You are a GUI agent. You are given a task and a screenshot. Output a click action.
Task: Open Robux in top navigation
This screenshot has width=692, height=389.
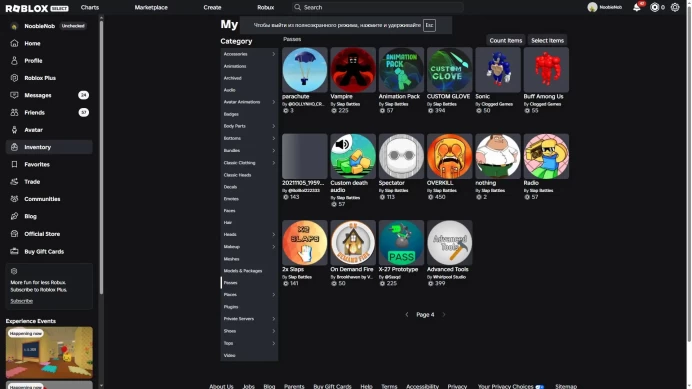click(x=266, y=8)
